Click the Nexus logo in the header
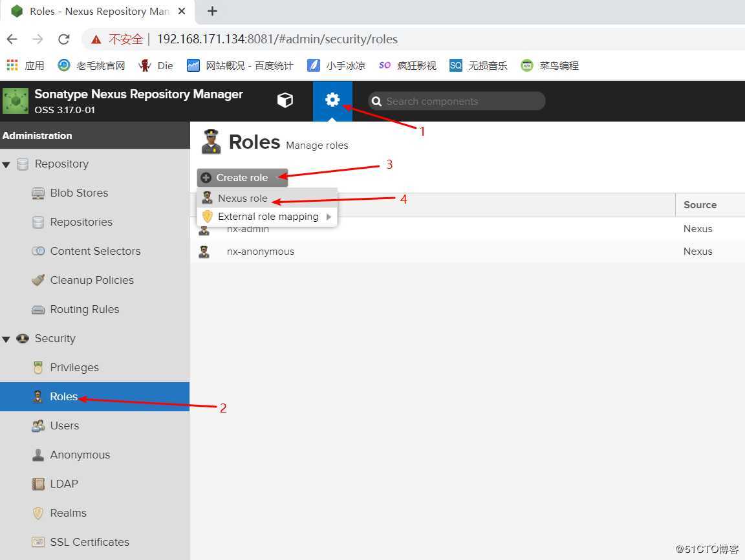This screenshot has width=745, height=560. click(16, 100)
